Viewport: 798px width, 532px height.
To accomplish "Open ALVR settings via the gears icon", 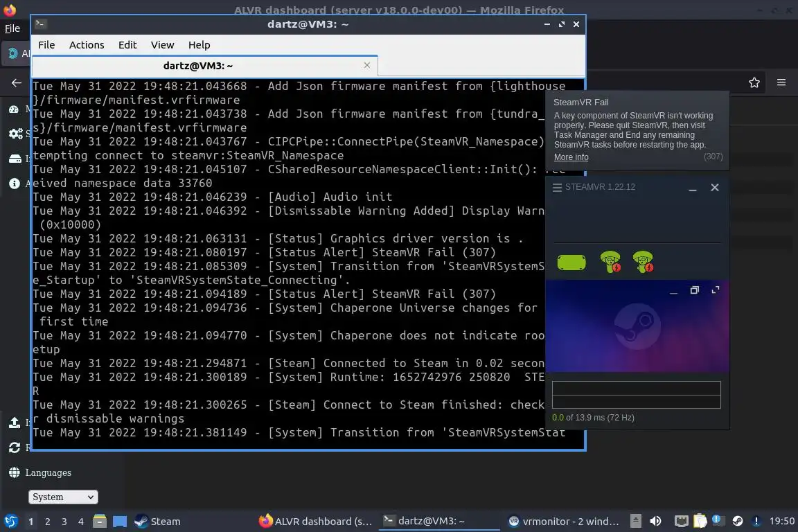I will [x=15, y=134].
